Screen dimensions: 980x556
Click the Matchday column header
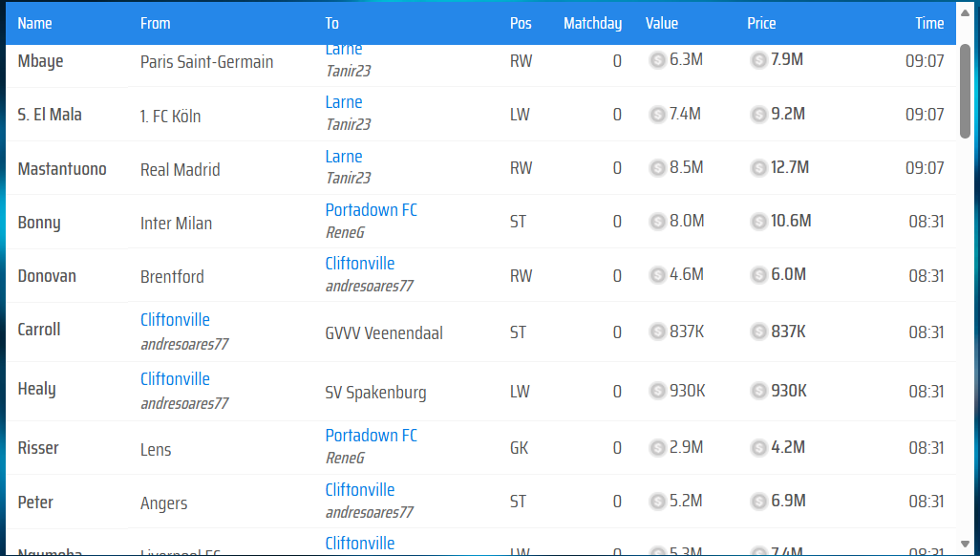tap(592, 23)
